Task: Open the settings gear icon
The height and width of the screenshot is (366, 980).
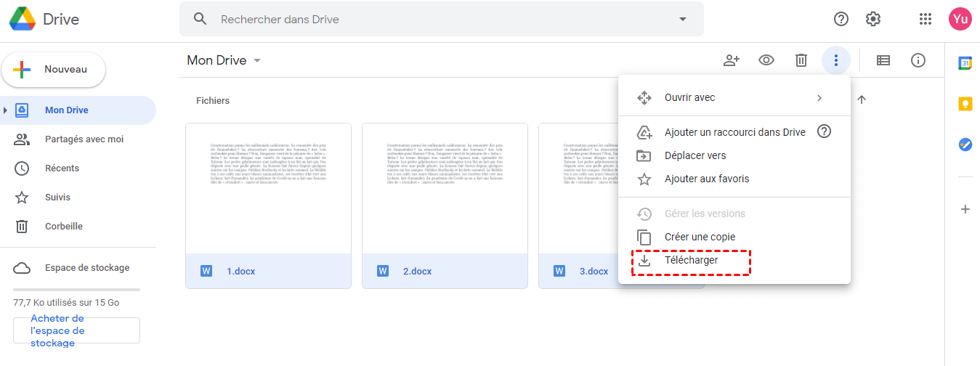Action: tap(873, 19)
